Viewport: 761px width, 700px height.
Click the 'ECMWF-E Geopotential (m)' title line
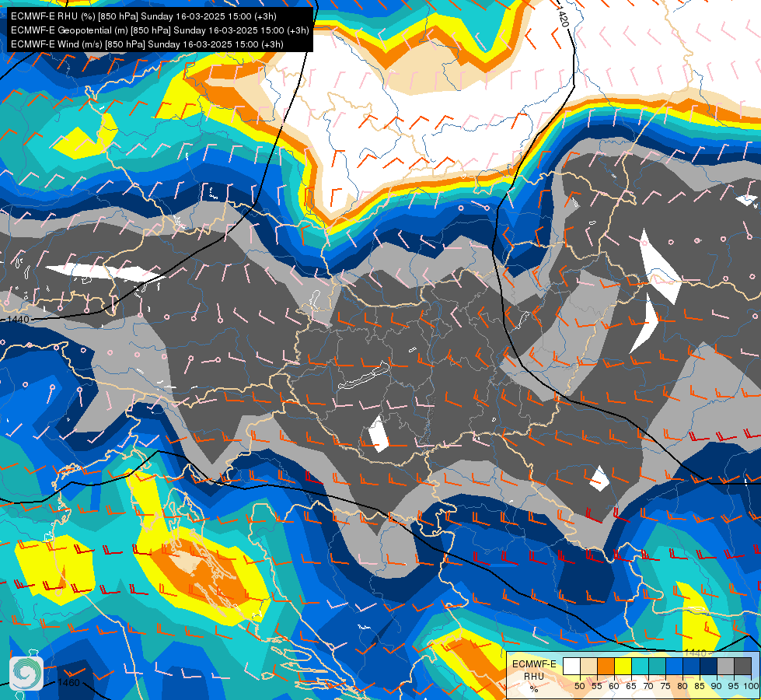tap(159, 30)
